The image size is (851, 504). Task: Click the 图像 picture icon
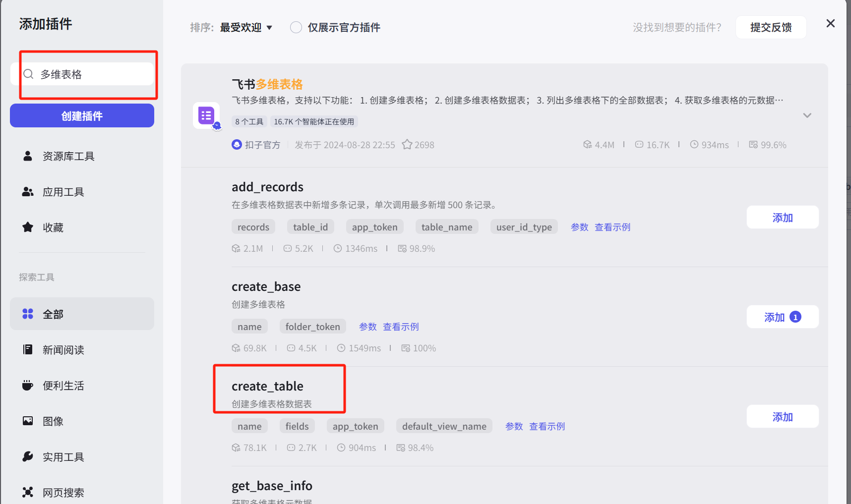tap(28, 421)
